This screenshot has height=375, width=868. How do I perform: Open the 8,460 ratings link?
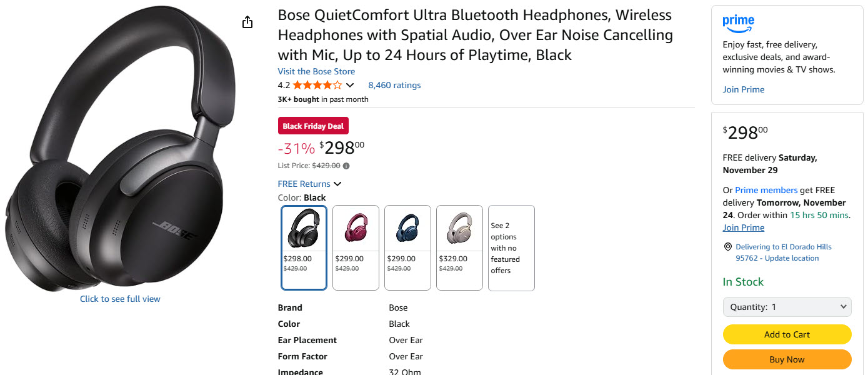(x=394, y=85)
